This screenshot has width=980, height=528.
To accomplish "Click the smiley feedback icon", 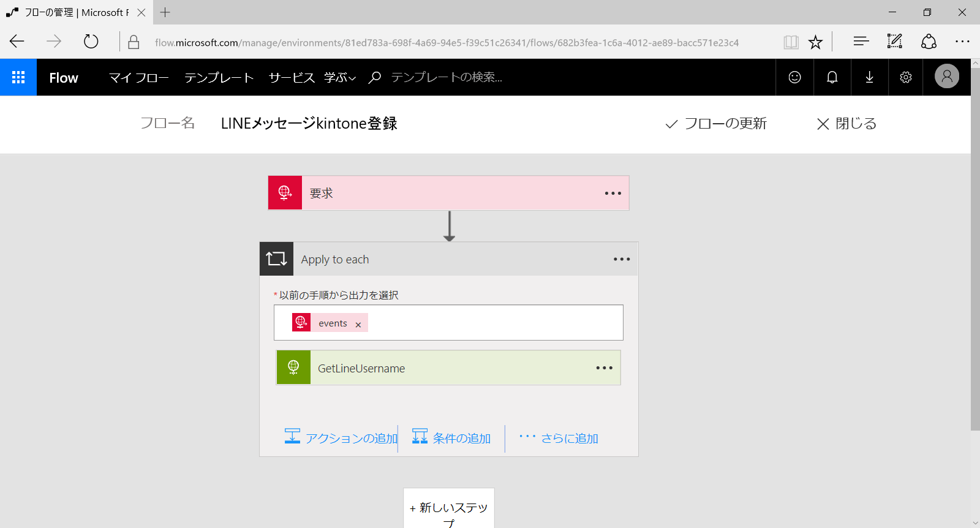I will pos(794,77).
